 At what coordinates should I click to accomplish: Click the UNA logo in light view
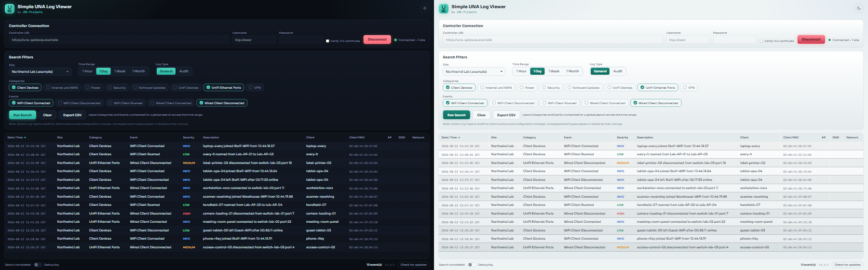point(443,9)
